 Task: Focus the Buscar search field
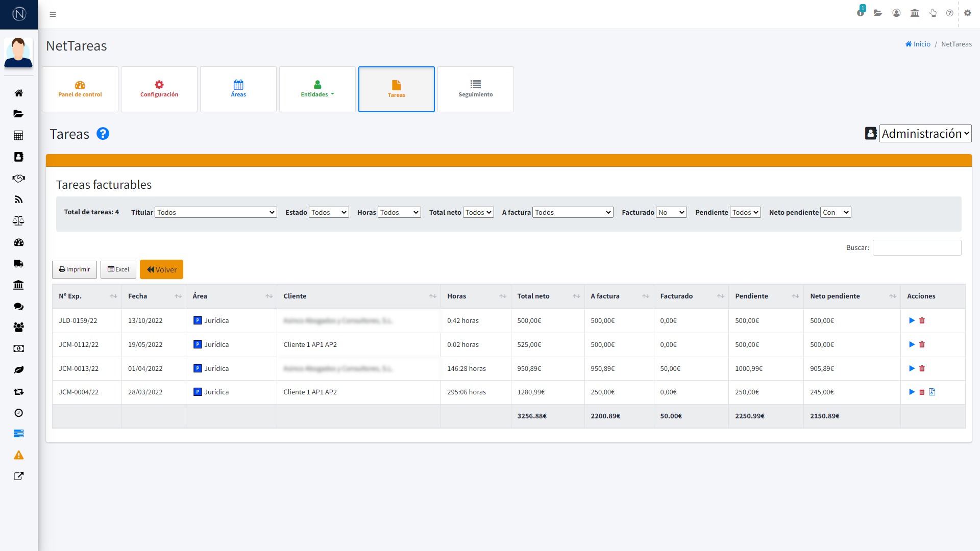(917, 247)
